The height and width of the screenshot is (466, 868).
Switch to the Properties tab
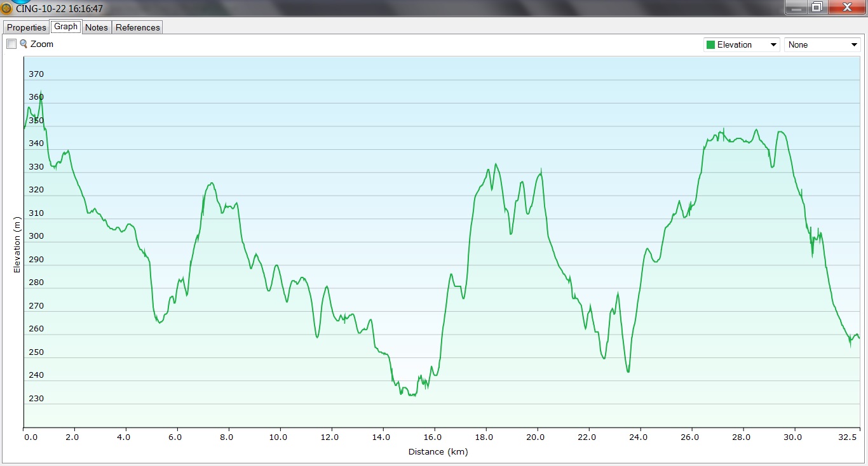(x=26, y=27)
